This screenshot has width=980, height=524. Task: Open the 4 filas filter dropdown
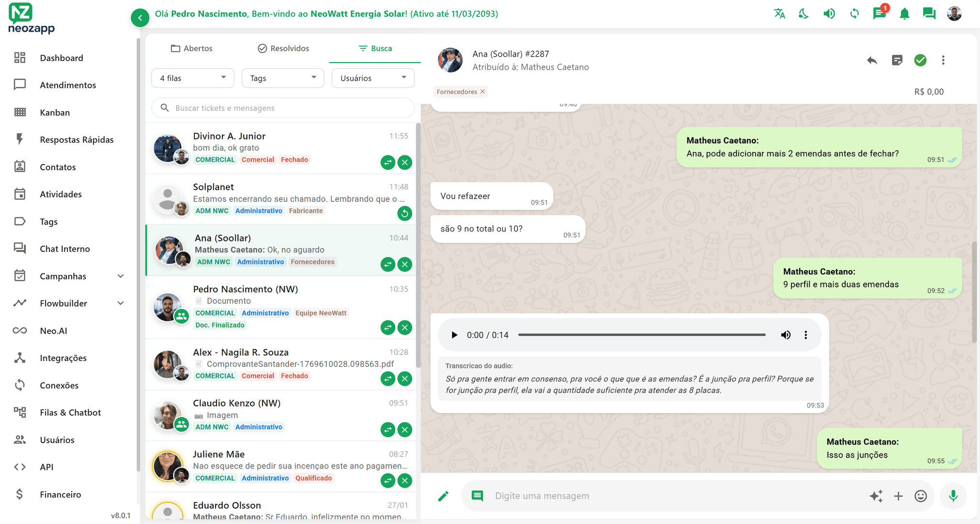coord(192,78)
